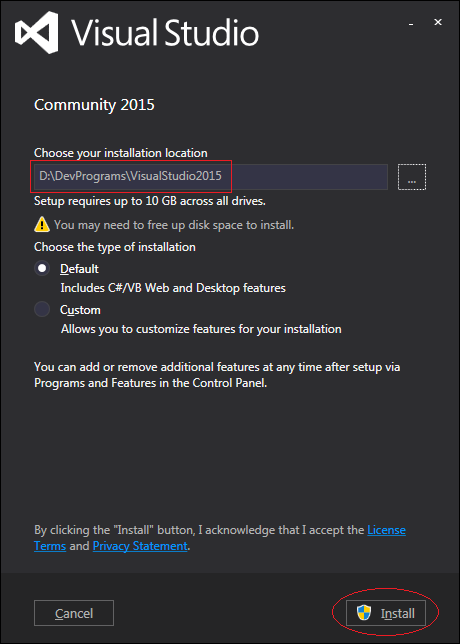Screen dimensions: 460x644
Task: Focus the installation location path field
Action: pos(211,177)
